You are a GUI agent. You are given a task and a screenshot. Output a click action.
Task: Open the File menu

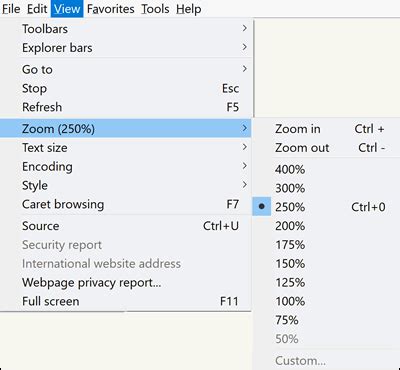pos(11,9)
